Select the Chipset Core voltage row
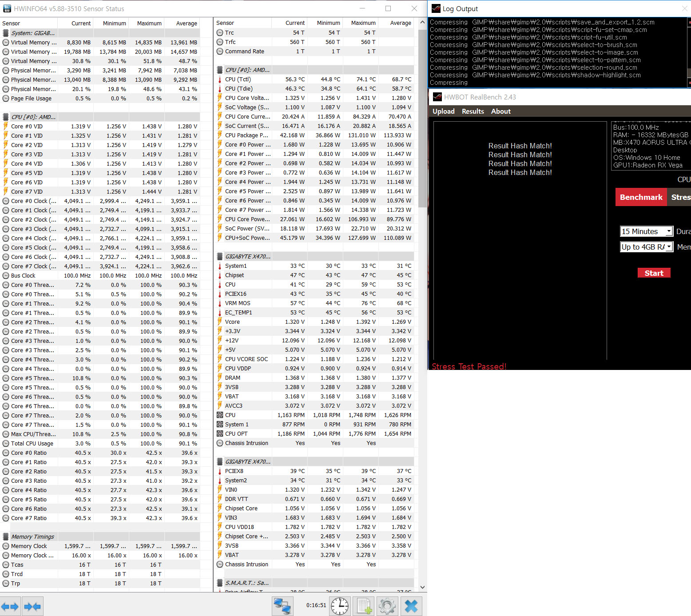Screen dimensions: 691x616 tap(314, 508)
